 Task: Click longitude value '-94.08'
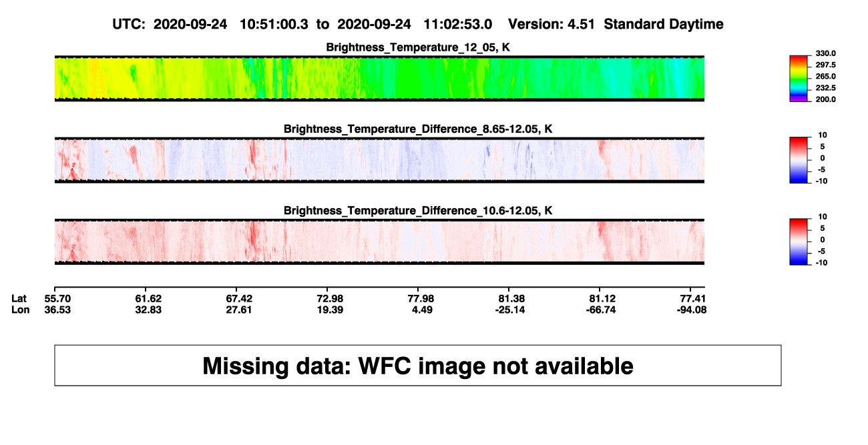(691, 310)
